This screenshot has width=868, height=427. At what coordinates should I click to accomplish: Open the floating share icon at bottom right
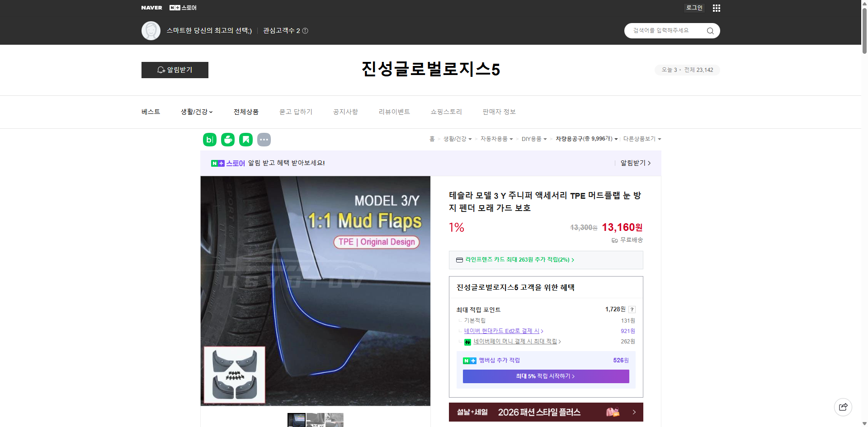tap(843, 407)
